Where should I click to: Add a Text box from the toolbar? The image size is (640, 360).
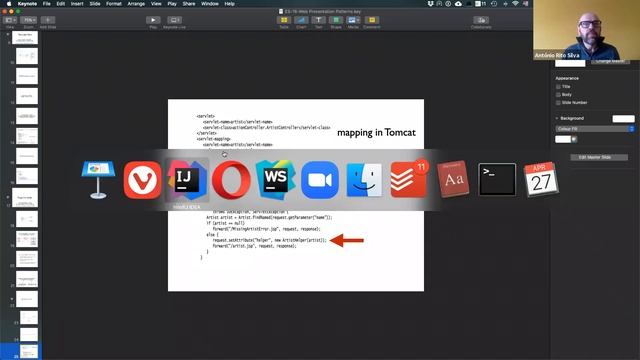pos(318,20)
